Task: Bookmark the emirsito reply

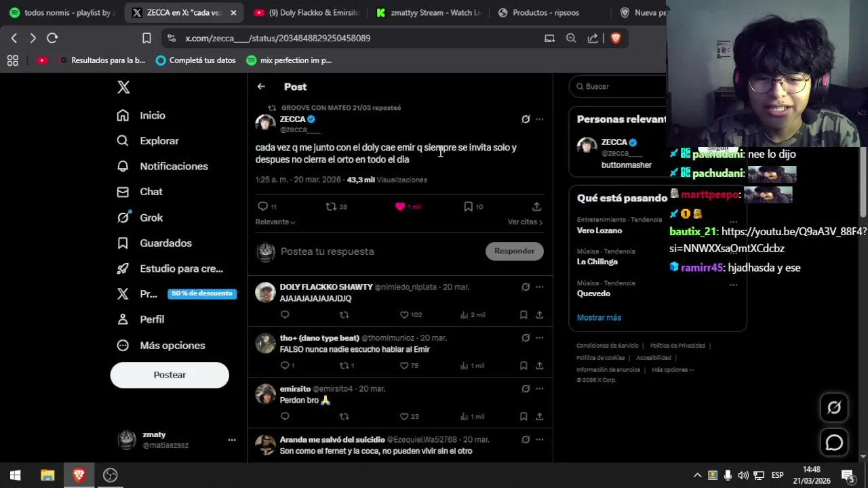Action: [x=524, y=417]
